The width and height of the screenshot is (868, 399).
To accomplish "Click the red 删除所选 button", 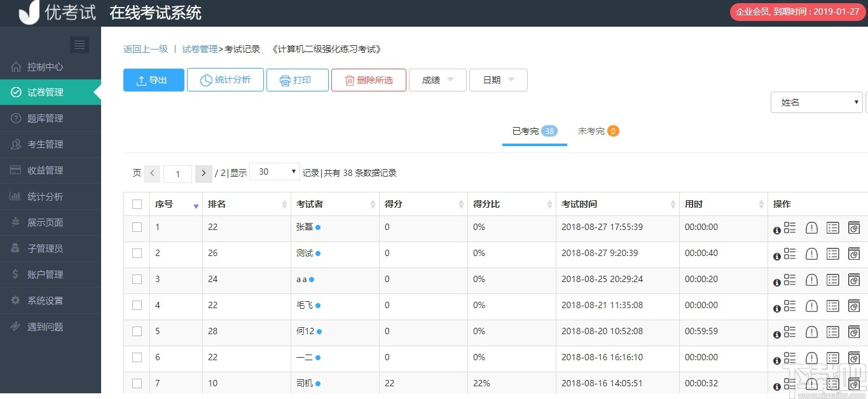I will point(369,80).
